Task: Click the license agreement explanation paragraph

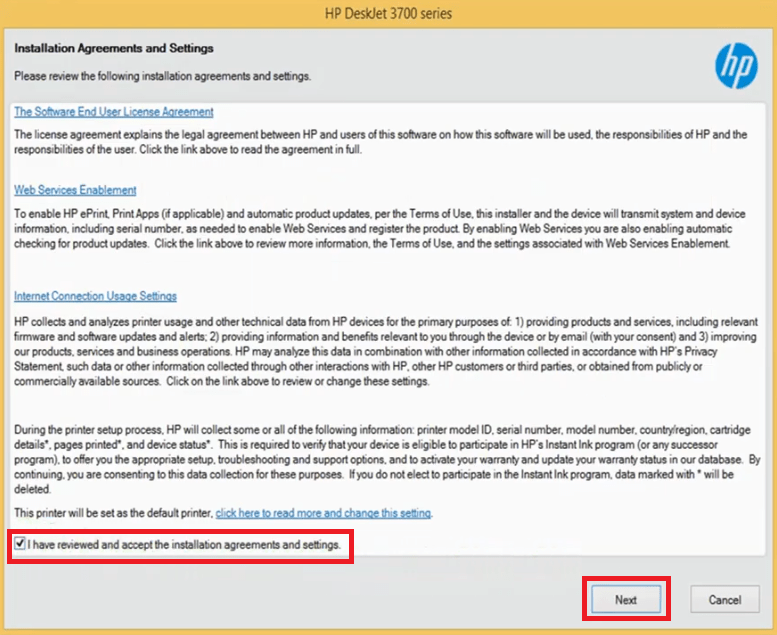Action: (x=381, y=142)
